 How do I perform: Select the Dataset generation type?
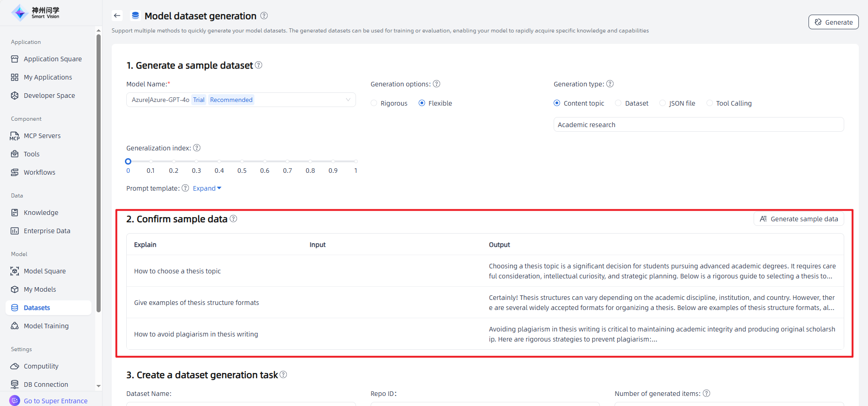[619, 103]
